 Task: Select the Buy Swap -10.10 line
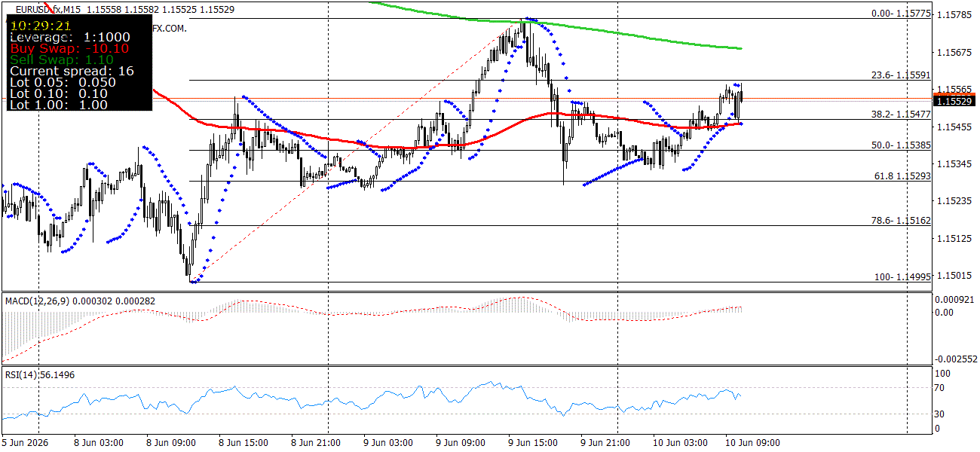point(69,48)
